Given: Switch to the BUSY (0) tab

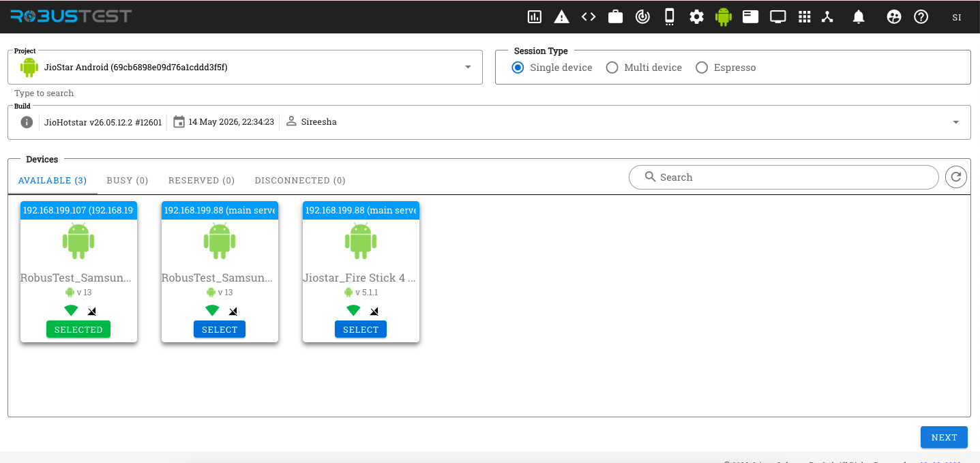Looking at the screenshot, I should [x=128, y=181].
